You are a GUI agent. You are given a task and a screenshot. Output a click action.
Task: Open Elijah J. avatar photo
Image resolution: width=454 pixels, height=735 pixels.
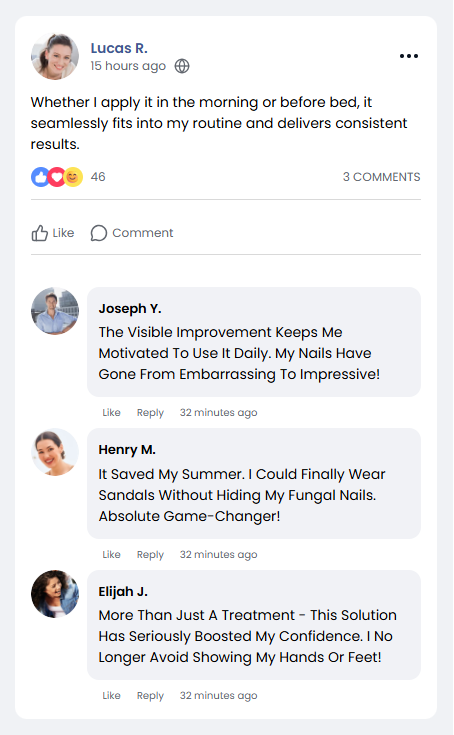pyautogui.click(x=55, y=594)
